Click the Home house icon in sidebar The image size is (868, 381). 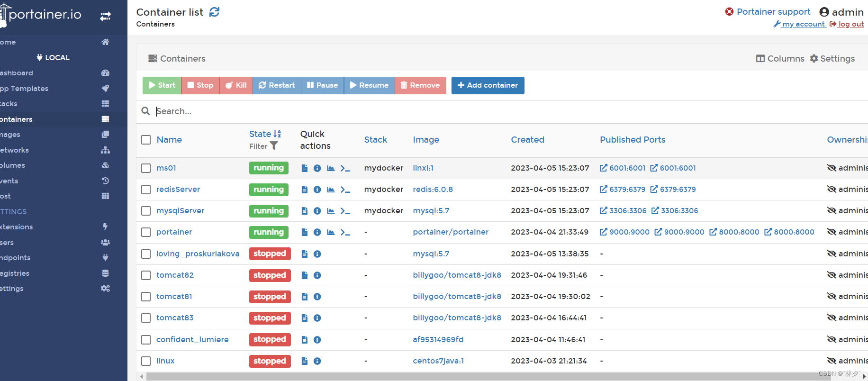click(x=105, y=42)
